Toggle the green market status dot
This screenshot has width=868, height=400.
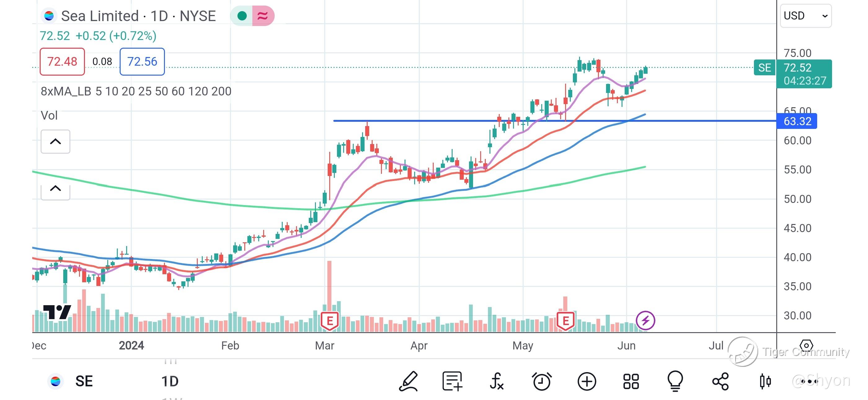(x=242, y=16)
